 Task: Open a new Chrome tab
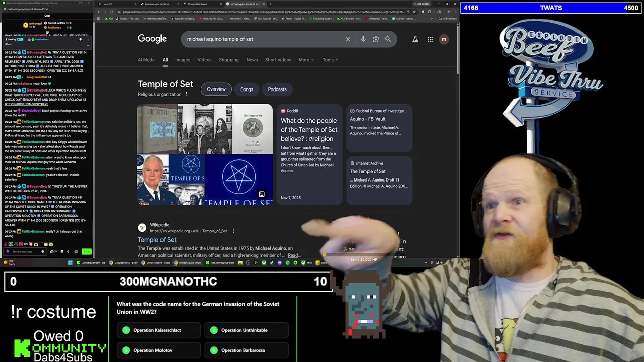pos(270,4)
